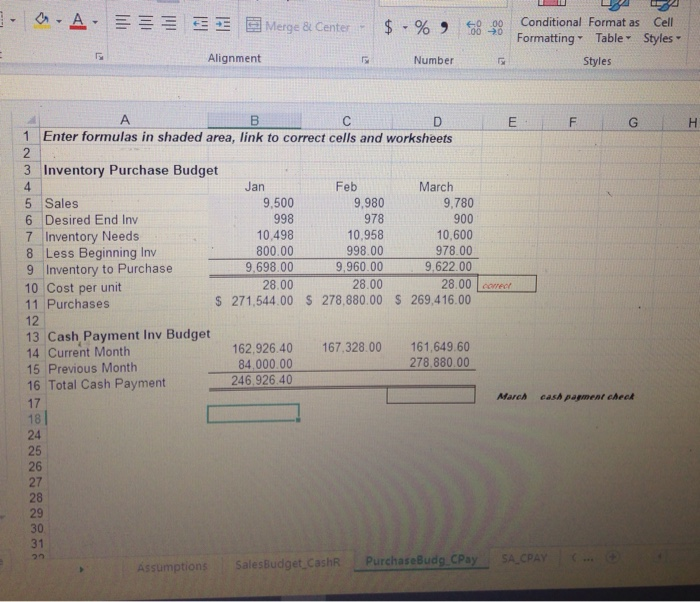Open the Font Color dropdown arrow
The height and width of the screenshot is (602, 700).
pos(95,21)
